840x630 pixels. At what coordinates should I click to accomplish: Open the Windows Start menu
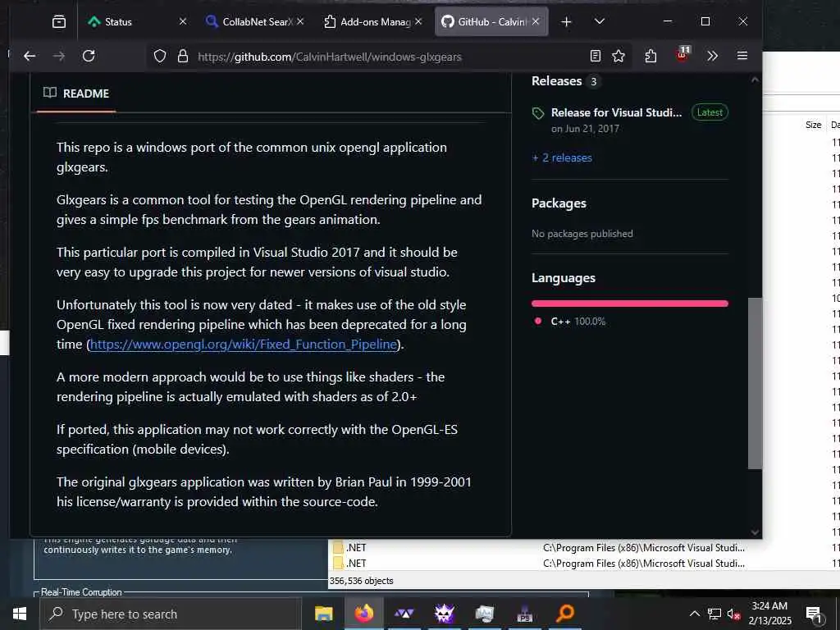[x=20, y=614]
